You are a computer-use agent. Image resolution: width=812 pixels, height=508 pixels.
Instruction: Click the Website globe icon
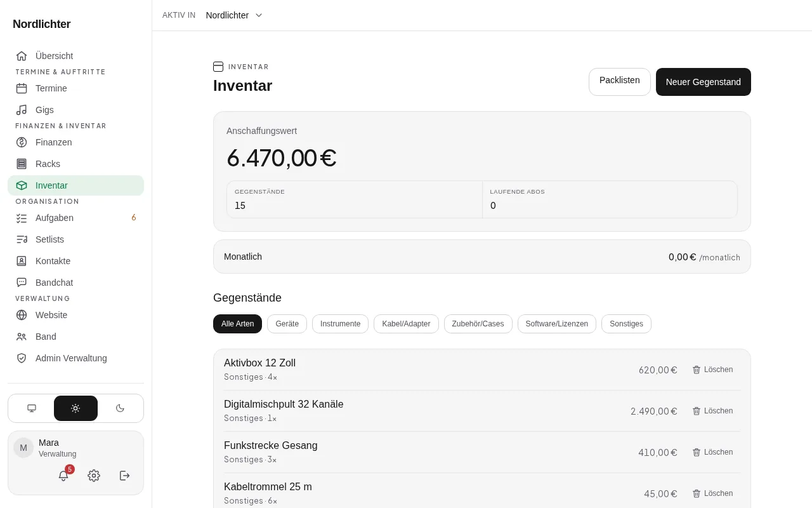[22, 315]
